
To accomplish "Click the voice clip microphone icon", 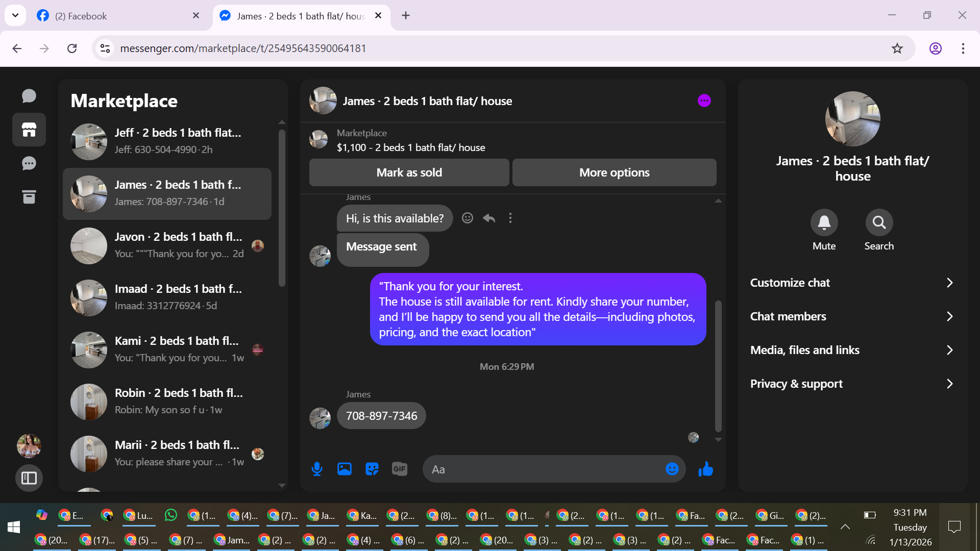I will coord(316,469).
